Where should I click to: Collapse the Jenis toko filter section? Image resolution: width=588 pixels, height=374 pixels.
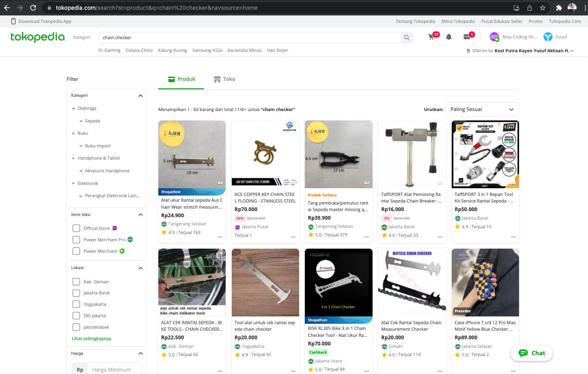pyautogui.click(x=140, y=215)
